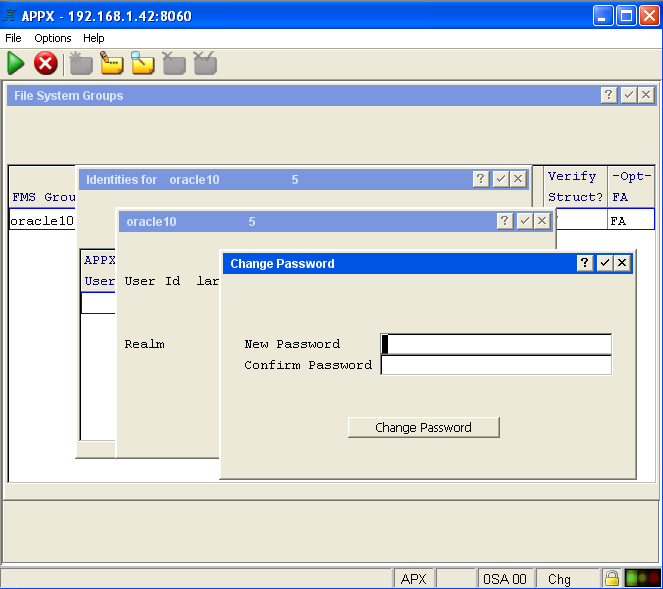Close the Change Password dialog
This screenshot has height=589, width=663.
click(622, 263)
